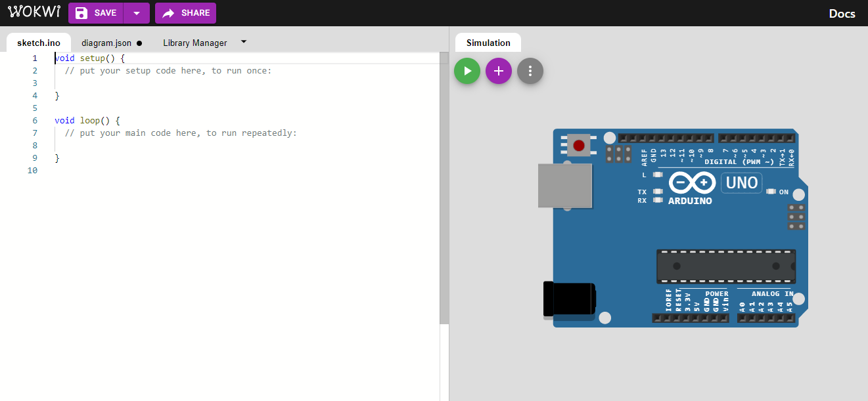Click the ANALOG IN label on the board
This screenshot has width=868, height=401.
pos(772,293)
